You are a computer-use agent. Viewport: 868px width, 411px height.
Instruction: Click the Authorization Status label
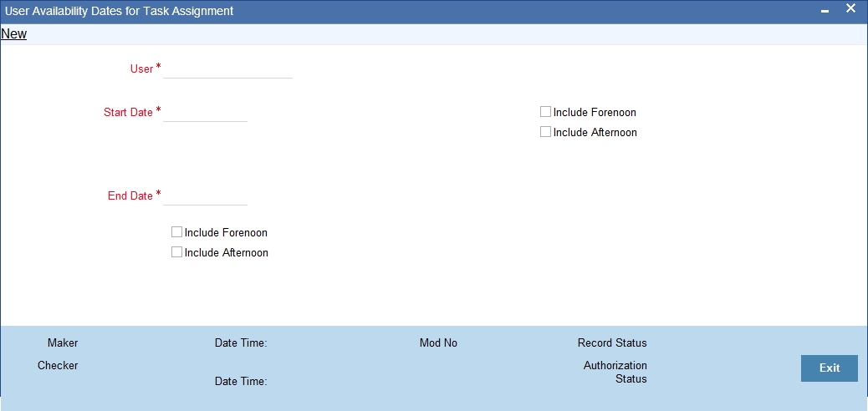pos(615,373)
